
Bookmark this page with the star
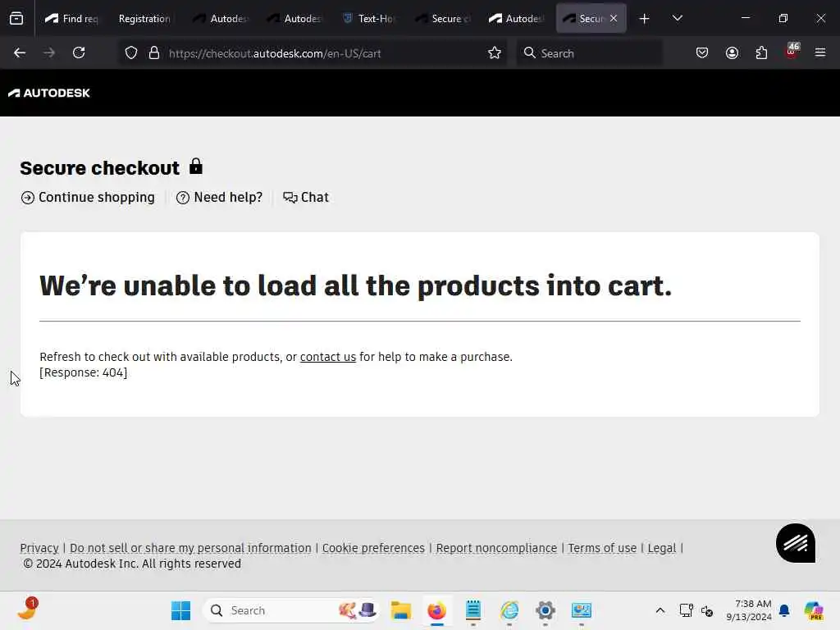pos(495,53)
